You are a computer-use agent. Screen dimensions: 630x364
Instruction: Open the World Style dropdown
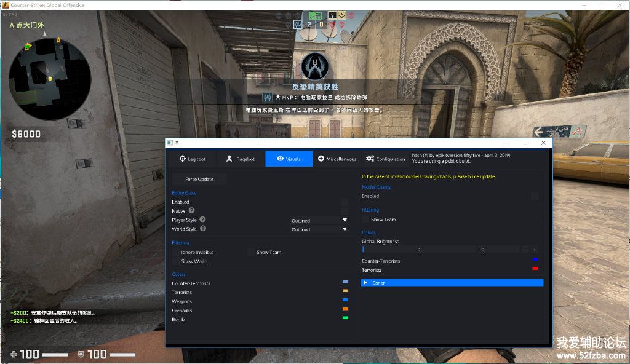tap(319, 229)
